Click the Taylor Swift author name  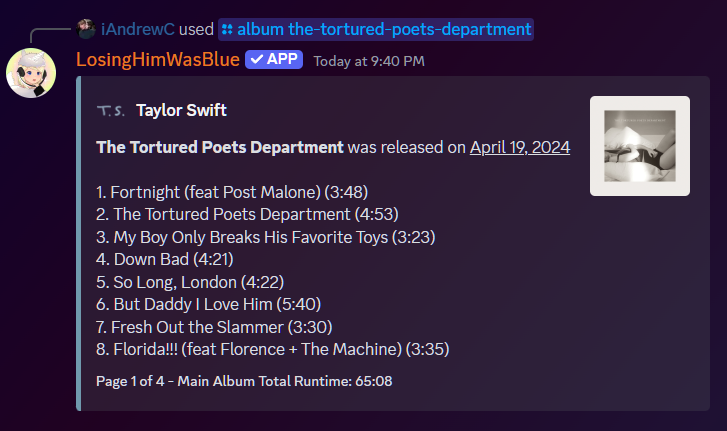coord(181,110)
